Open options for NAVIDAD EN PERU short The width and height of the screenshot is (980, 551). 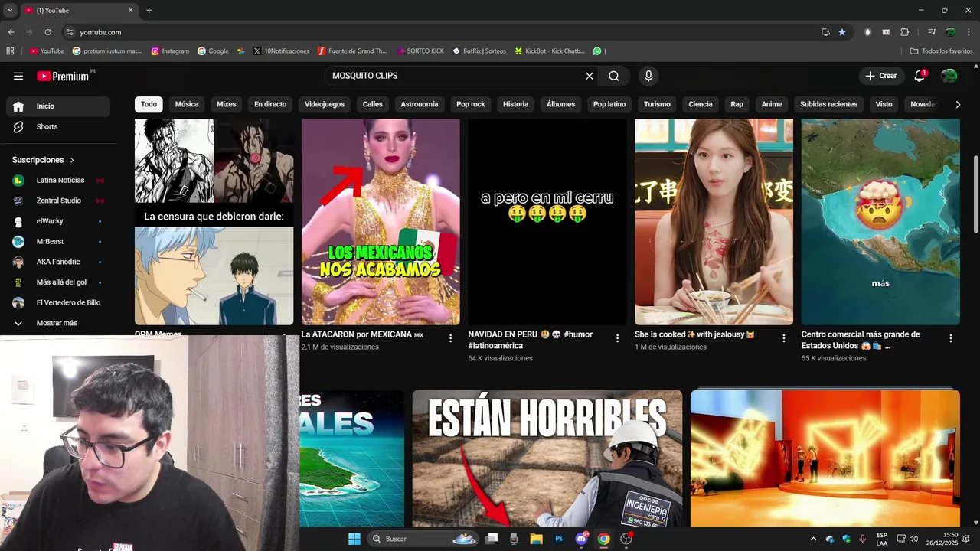pyautogui.click(x=617, y=338)
